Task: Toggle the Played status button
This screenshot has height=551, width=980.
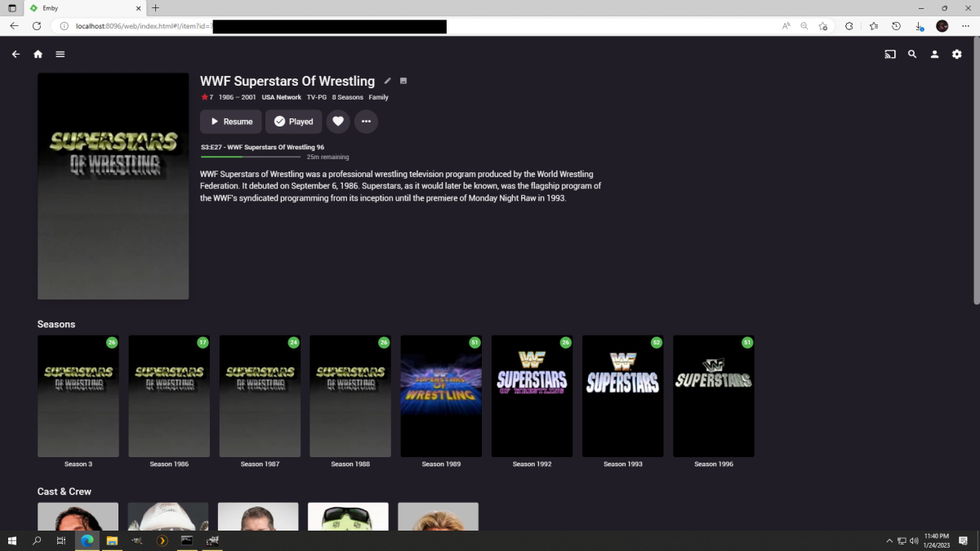Action: click(293, 122)
